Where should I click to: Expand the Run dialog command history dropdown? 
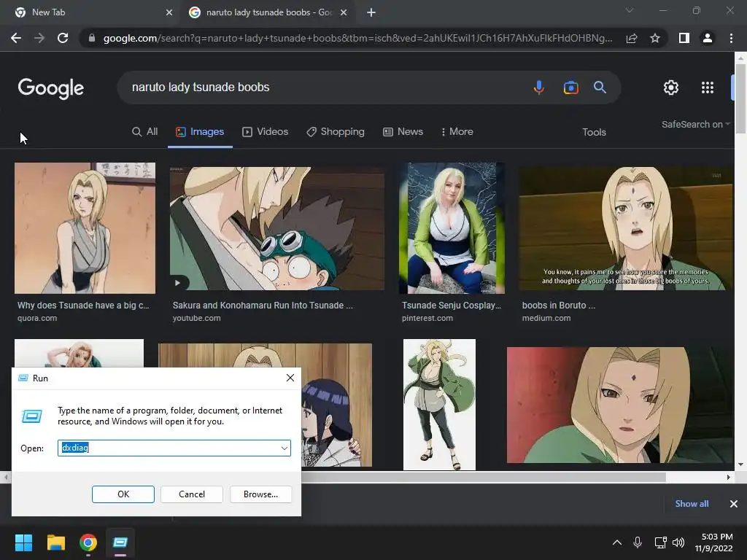pos(284,448)
